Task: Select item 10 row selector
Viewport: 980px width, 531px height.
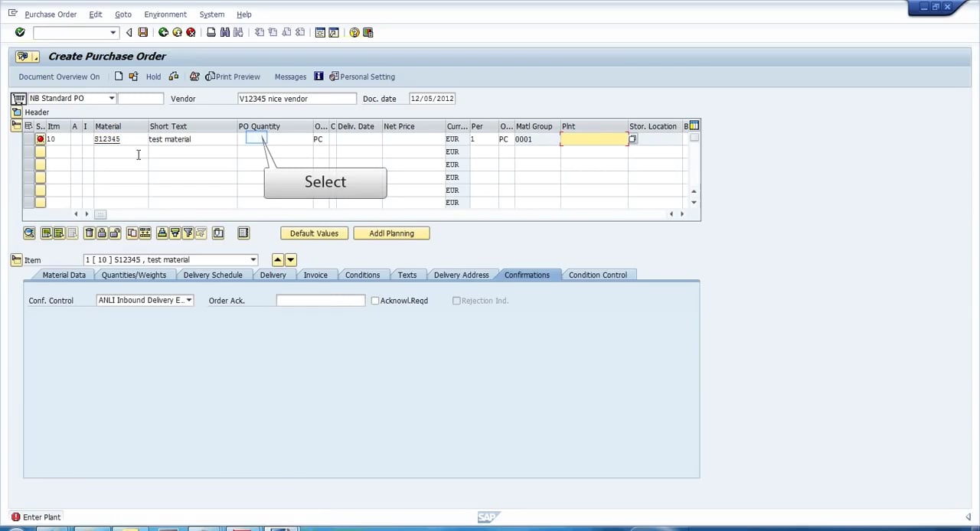Action: [28, 139]
